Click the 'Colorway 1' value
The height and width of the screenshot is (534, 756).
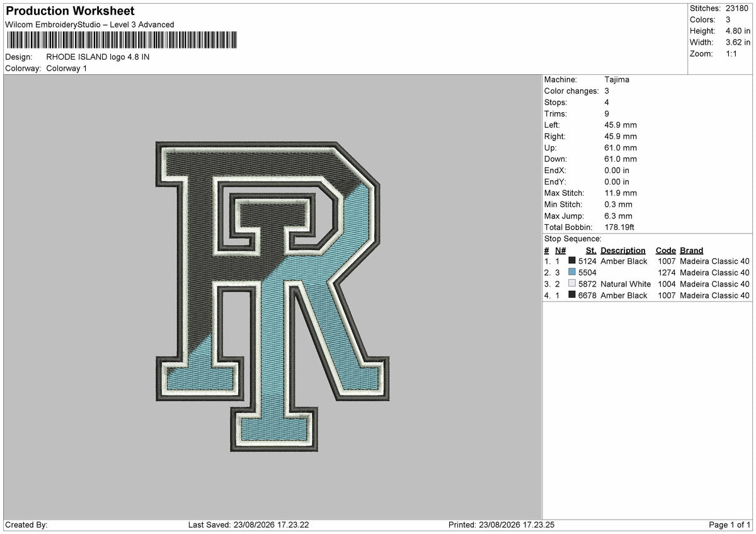[67, 68]
